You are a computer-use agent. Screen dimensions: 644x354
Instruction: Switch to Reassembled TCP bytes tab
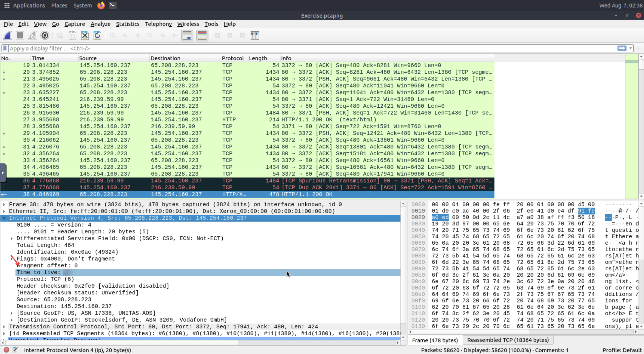coord(508,340)
